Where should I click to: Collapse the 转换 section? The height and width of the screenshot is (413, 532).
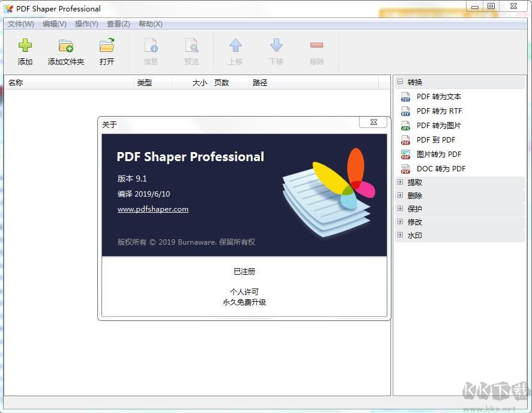400,82
